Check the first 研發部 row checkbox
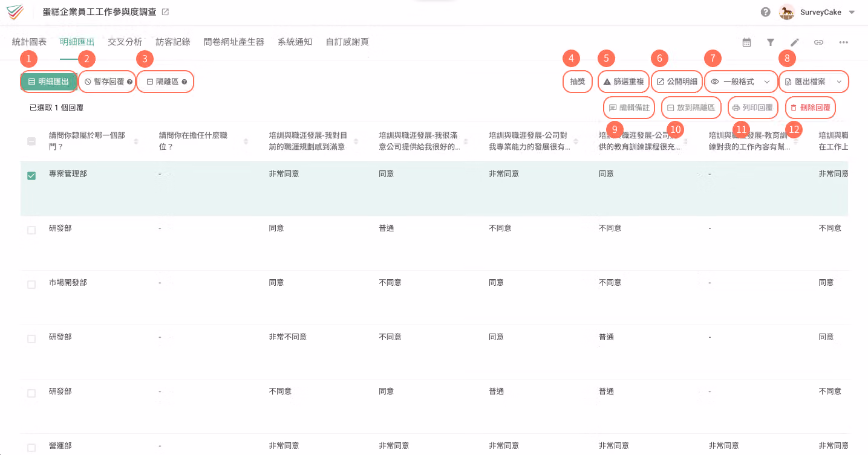Viewport: 868px width, 455px height. tap(31, 230)
